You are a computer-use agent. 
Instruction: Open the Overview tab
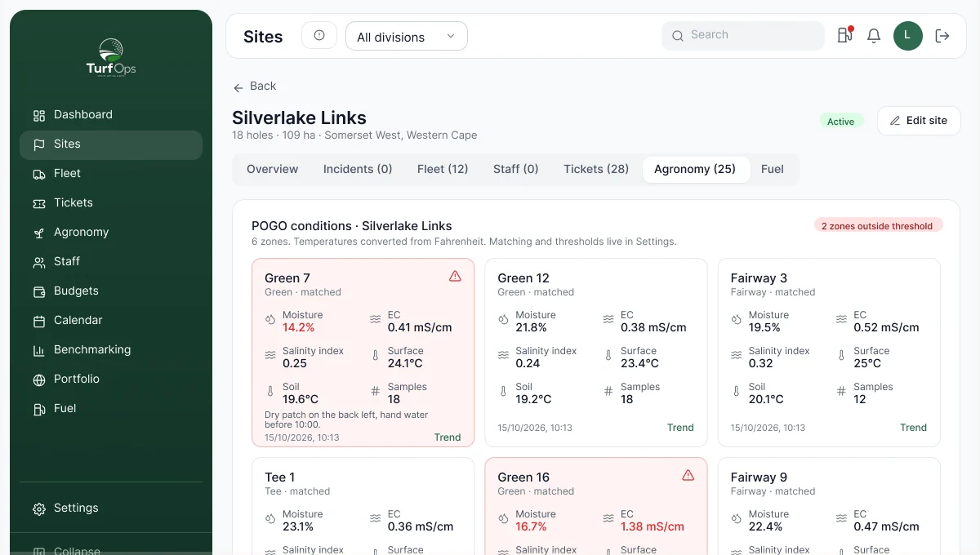pos(273,169)
